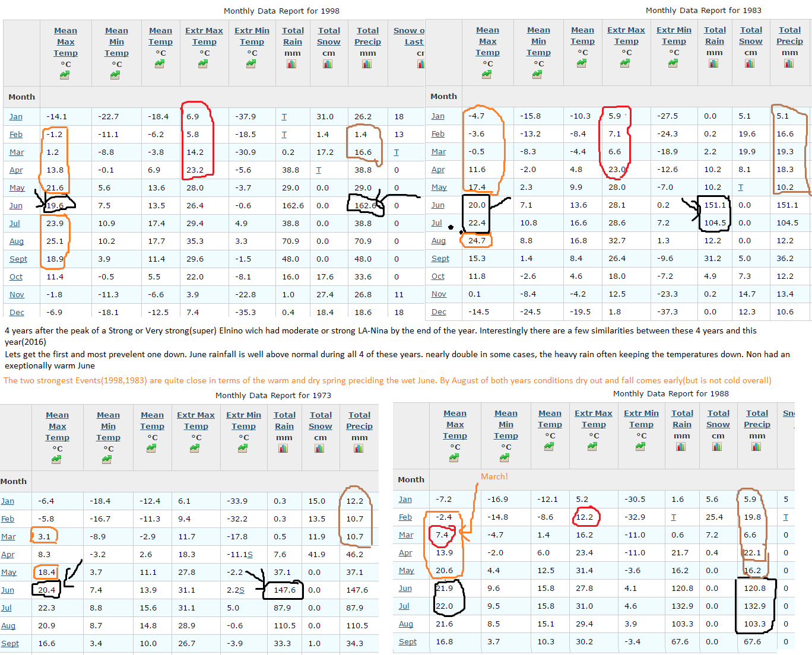
Task: Click the trace 'T' link in Jan Total Rain 1998
Action: (x=284, y=117)
